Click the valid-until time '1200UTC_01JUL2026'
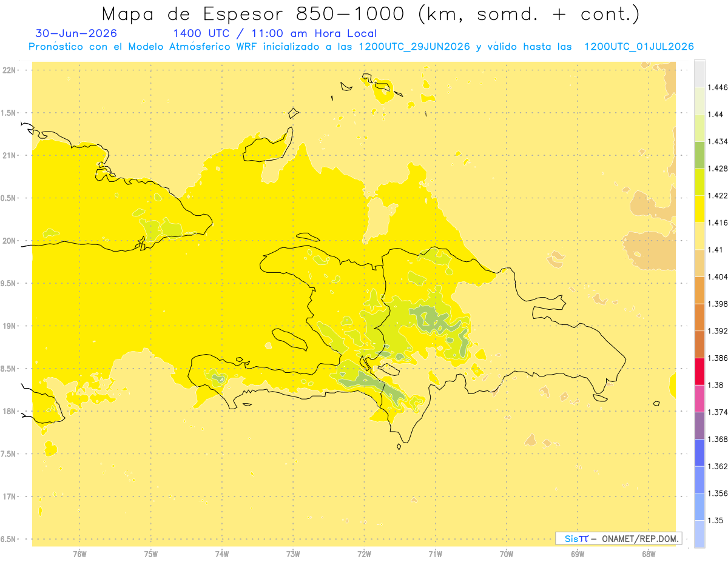Image resolution: width=728 pixels, height=562 pixels. point(639,47)
